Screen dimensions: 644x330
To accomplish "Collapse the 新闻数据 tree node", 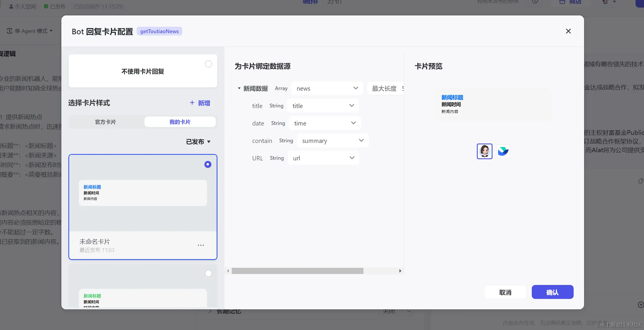I will (x=239, y=88).
